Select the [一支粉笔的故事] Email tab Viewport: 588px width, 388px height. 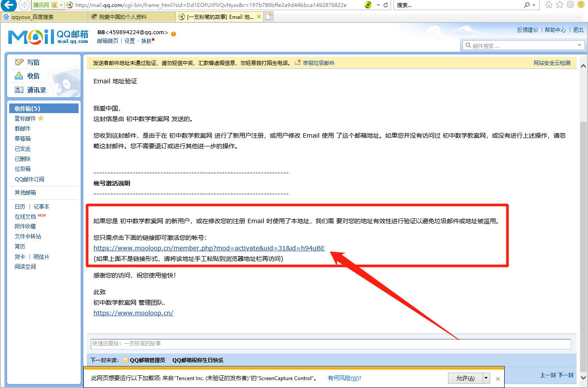pyautogui.click(x=220, y=17)
